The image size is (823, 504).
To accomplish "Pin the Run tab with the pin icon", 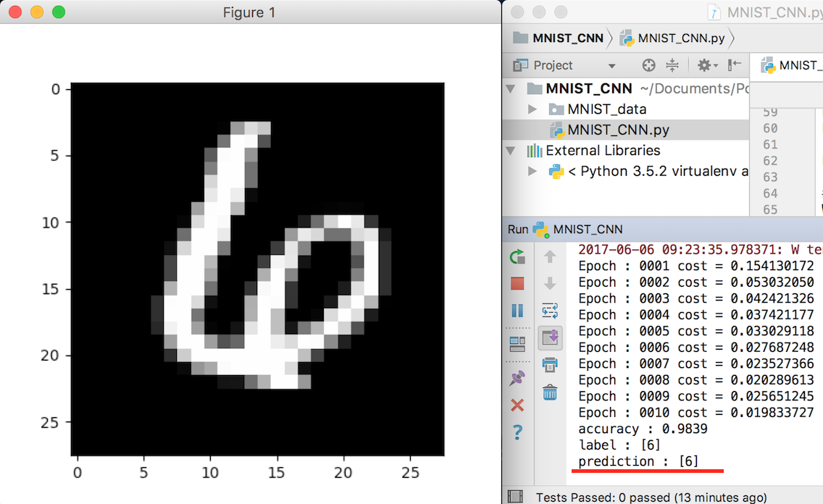I will [x=517, y=377].
